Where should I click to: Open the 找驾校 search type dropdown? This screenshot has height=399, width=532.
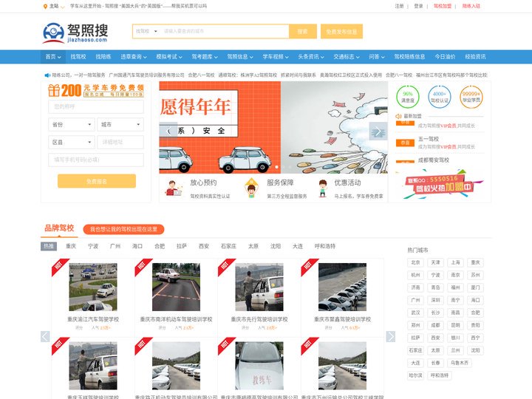(x=146, y=31)
